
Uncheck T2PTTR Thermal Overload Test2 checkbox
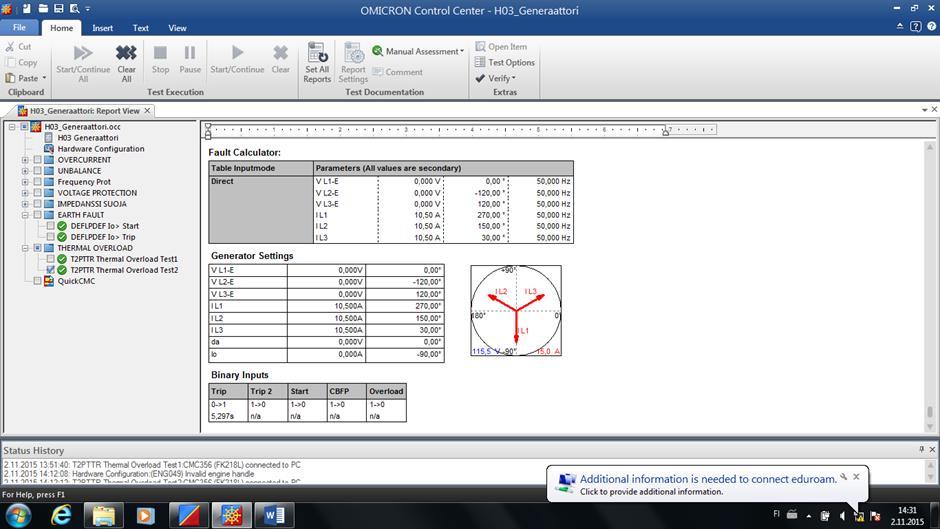click(50, 270)
